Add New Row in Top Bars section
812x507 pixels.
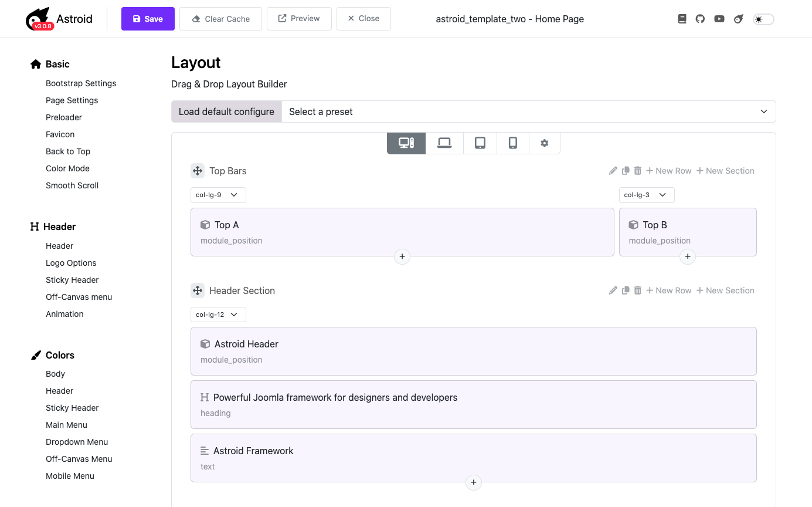pos(669,171)
